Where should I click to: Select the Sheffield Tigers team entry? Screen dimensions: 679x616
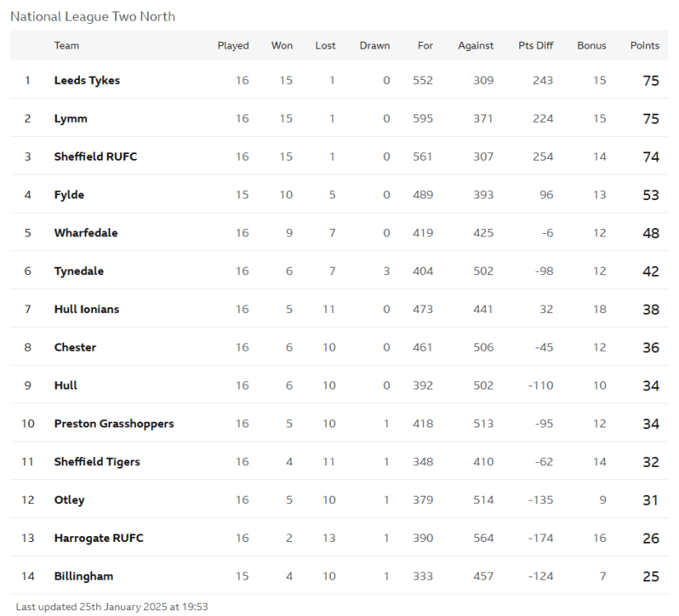pyautogui.click(x=97, y=462)
